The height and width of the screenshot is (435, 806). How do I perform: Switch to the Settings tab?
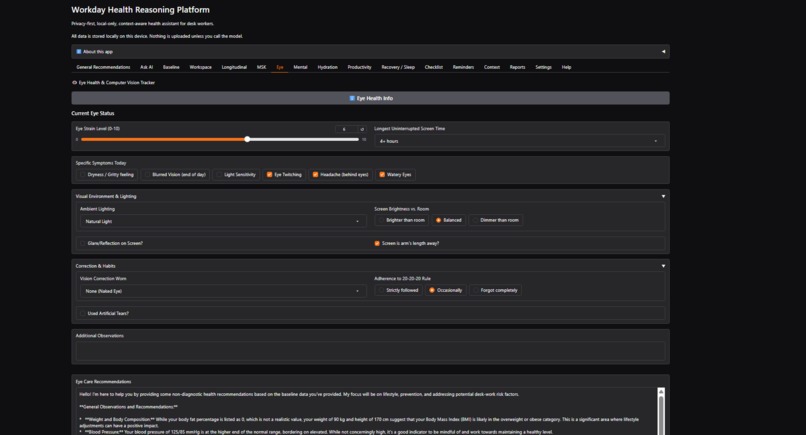point(543,67)
